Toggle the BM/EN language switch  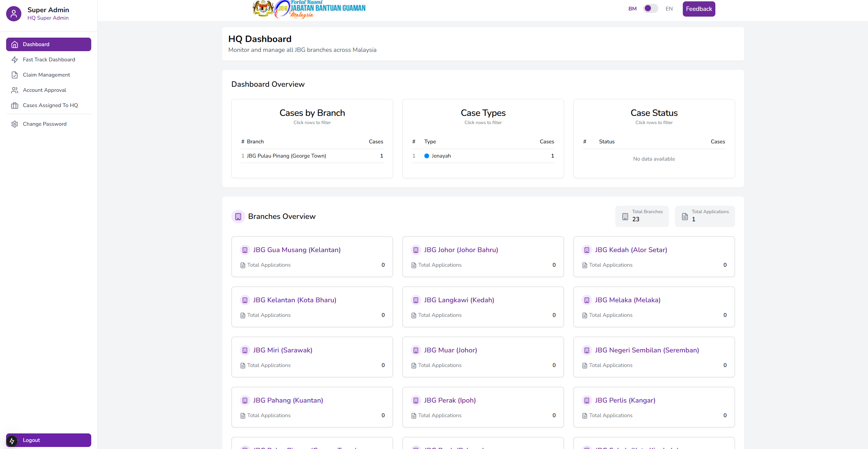pos(650,8)
